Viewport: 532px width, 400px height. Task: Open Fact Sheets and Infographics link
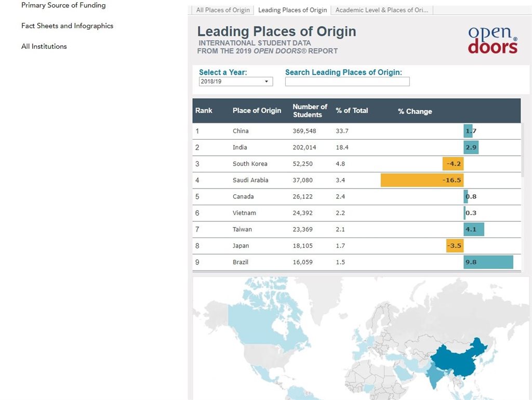67,26
